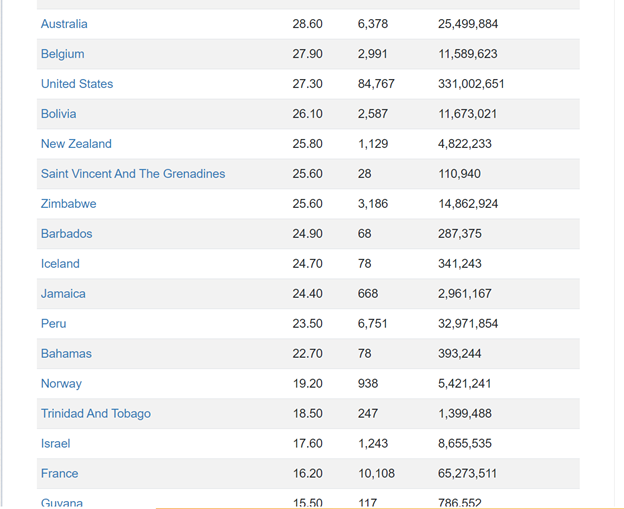Click Jamaica's rate value 24.40
Image resolution: width=624 pixels, height=509 pixels.
pos(308,294)
